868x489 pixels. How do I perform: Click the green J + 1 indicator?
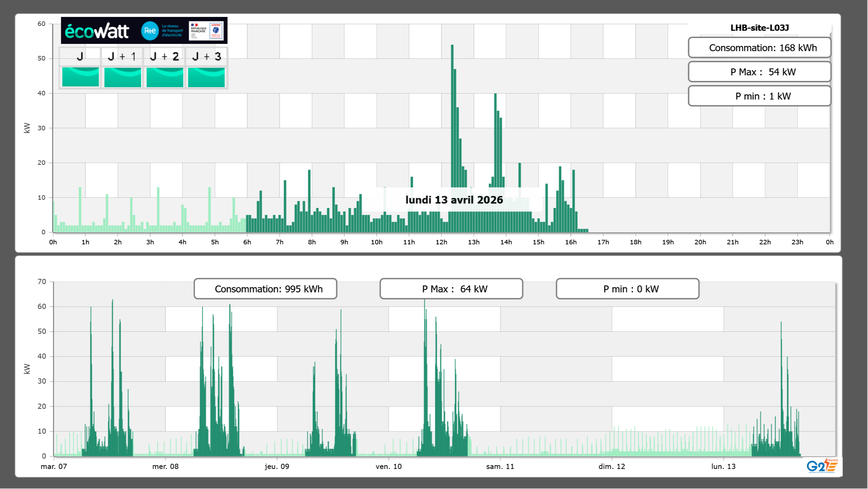[x=123, y=77]
